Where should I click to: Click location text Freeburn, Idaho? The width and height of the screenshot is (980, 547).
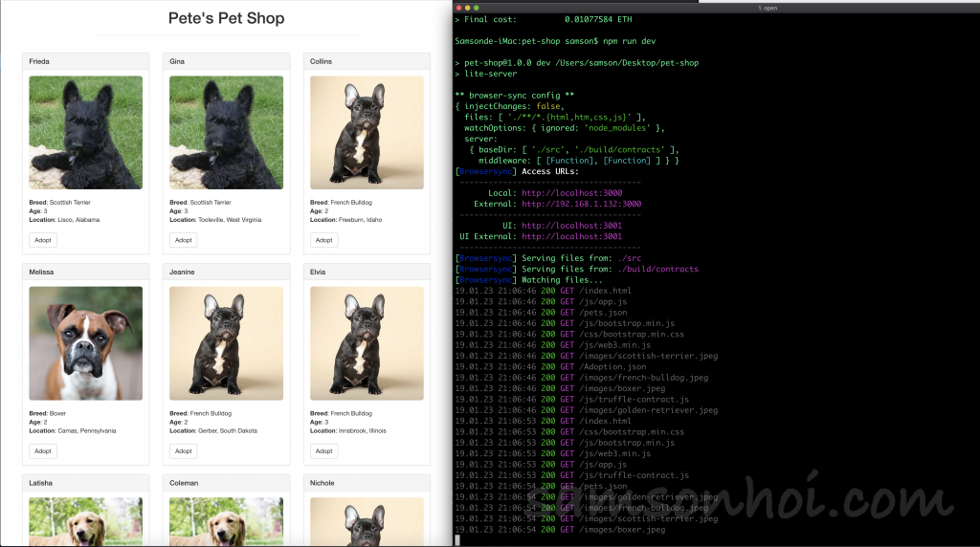360,220
